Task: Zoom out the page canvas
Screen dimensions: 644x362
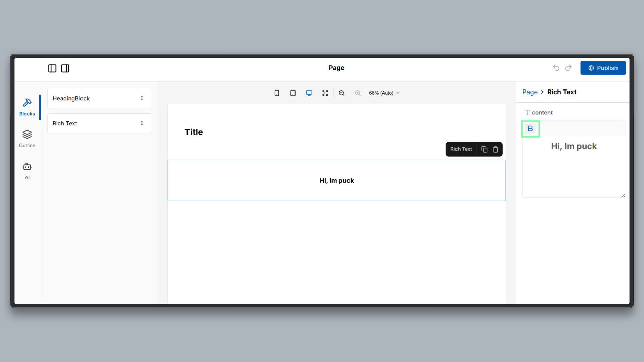Action: pyautogui.click(x=341, y=93)
